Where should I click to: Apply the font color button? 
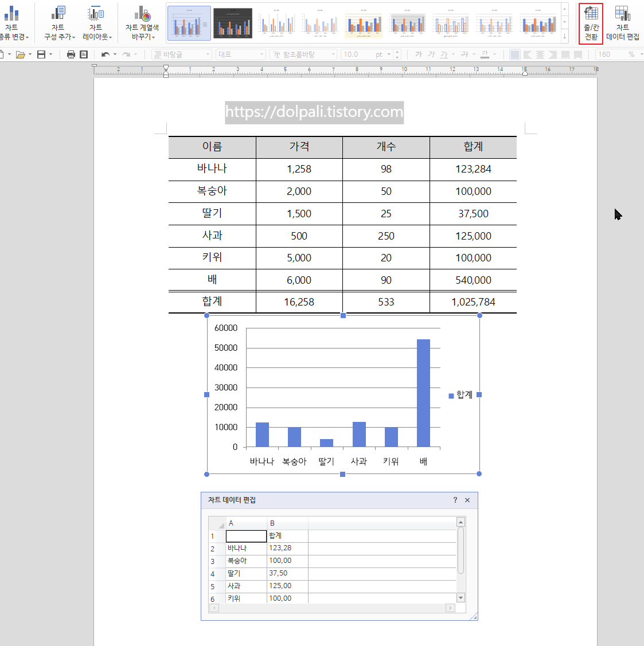click(x=485, y=54)
